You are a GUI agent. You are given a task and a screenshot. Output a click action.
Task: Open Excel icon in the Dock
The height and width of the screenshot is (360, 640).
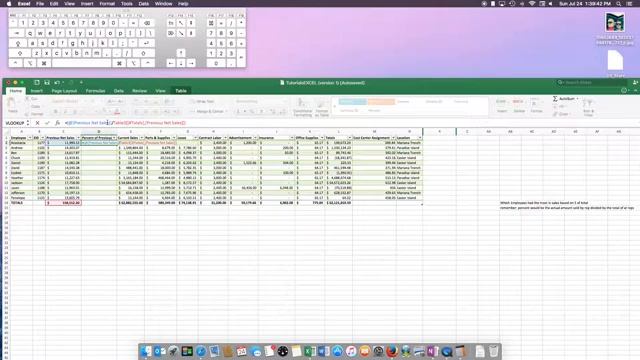310,351
